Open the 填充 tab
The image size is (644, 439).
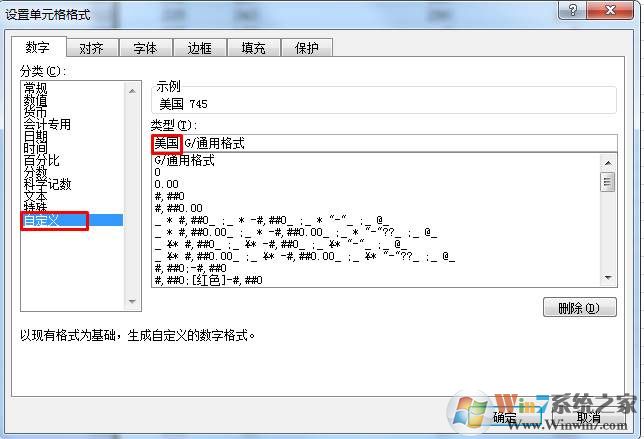253,48
